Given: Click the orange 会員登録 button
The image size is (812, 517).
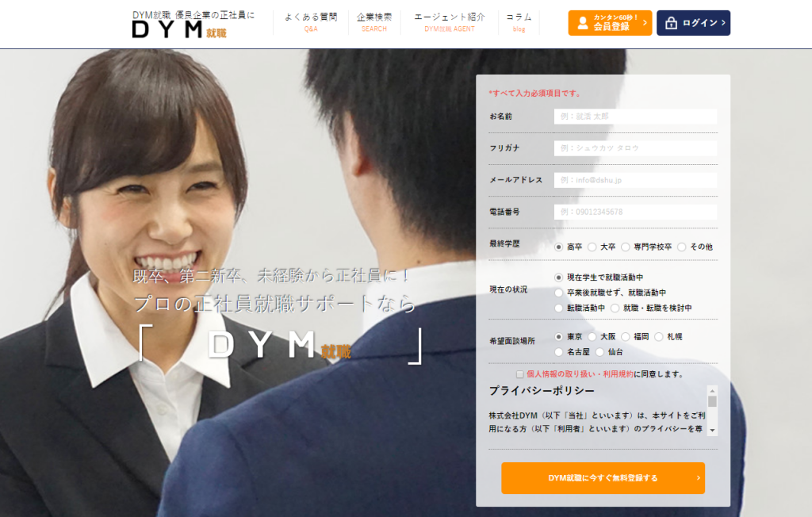Looking at the screenshot, I should [610, 23].
